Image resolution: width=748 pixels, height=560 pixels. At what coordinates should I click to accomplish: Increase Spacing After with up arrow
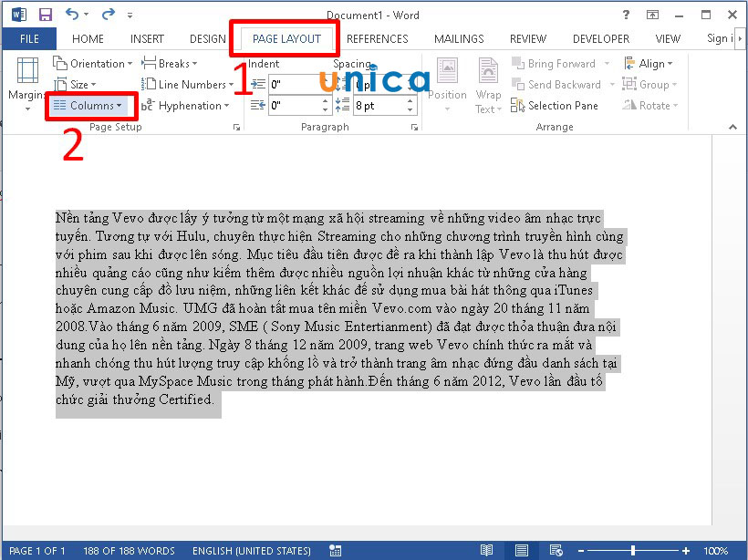[x=410, y=101]
